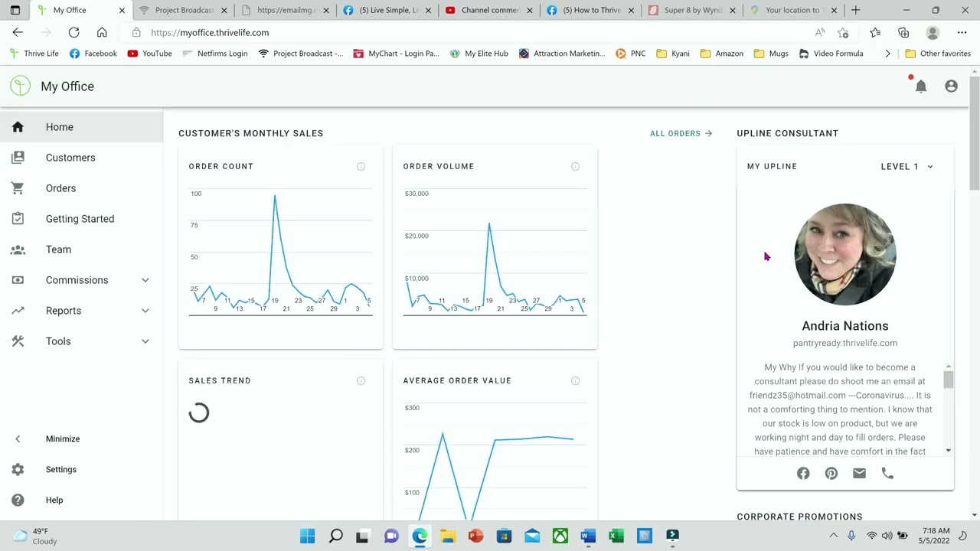Open YouTube bookmark
This screenshot has height=551, width=980.
point(150,54)
